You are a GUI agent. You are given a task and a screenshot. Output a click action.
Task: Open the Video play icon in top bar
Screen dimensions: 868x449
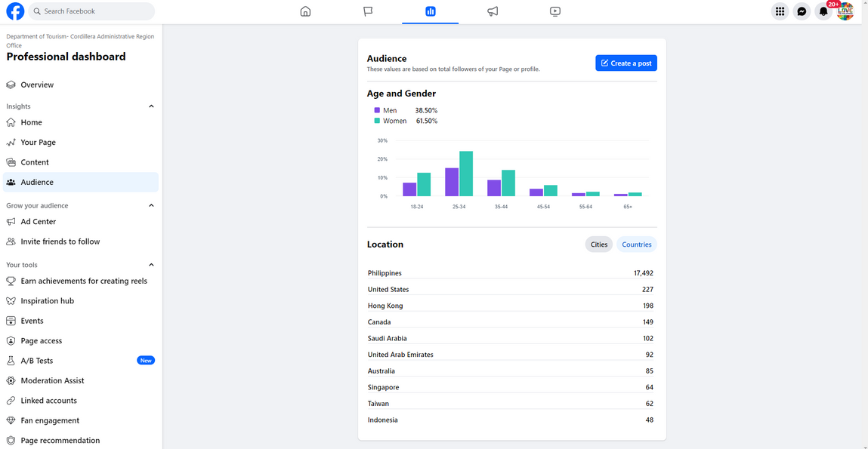[x=555, y=11]
